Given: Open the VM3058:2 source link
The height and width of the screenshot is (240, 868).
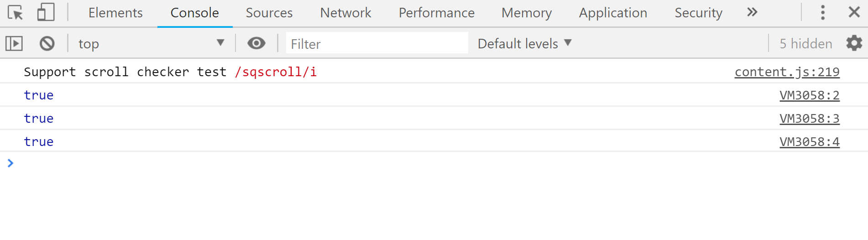Looking at the screenshot, I should pyautogui.click(x=809, y=95).
